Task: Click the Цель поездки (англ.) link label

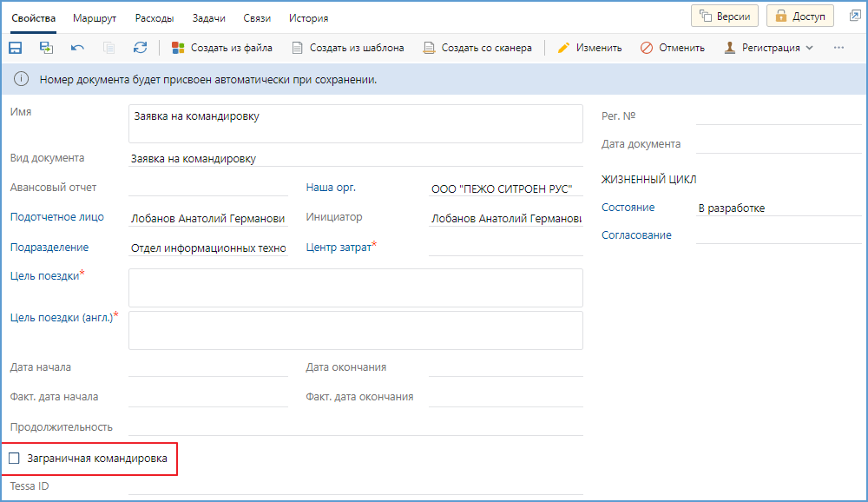Action: pyautogui.click(x=62, y=318)
